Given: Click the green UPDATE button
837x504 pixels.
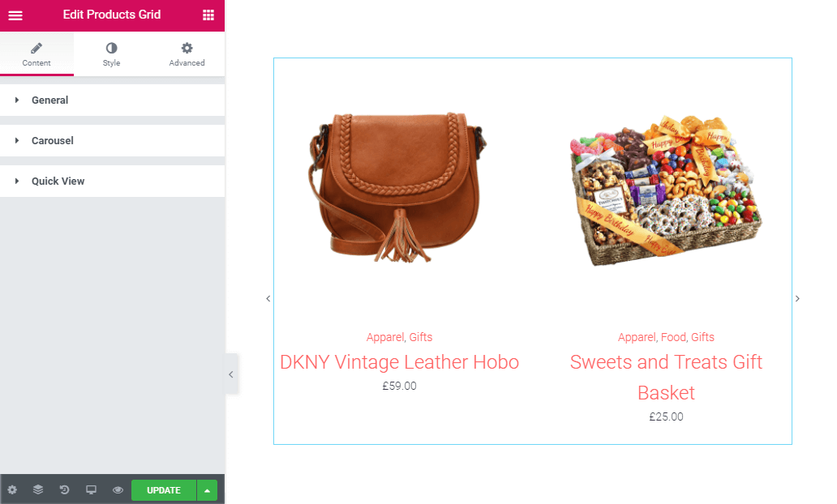Looking at the screenshot, I should click(x=164, y=490).
